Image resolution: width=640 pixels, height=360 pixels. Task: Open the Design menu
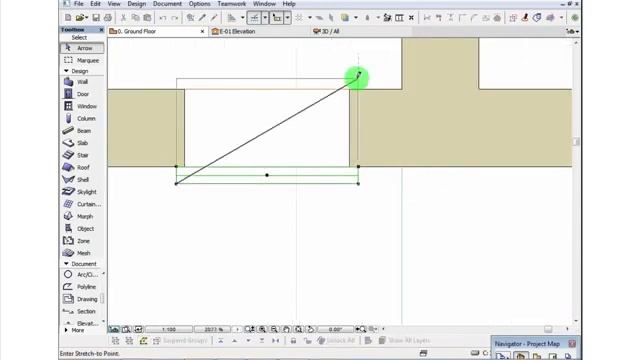point(137,4)
